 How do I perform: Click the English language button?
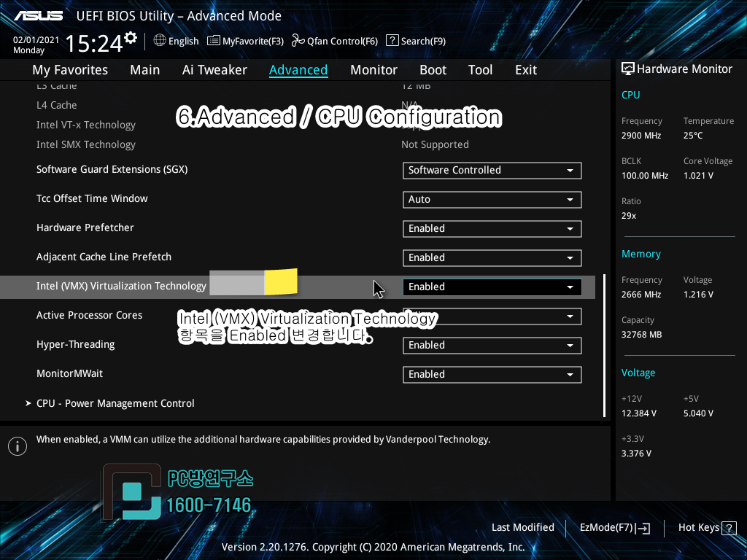[x=183, y=41]
